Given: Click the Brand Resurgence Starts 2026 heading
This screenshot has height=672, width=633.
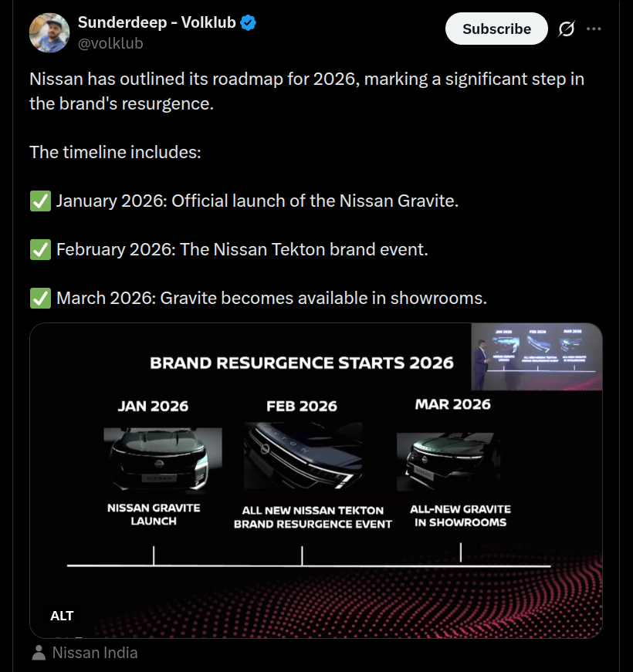Looking at the screenshot, I should point(302,363).
